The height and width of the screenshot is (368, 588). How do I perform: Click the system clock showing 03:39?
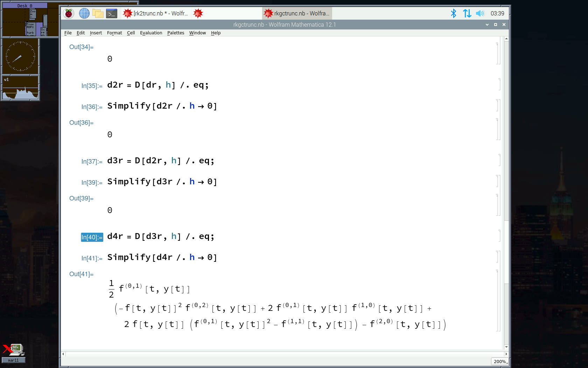coord(497,13)
